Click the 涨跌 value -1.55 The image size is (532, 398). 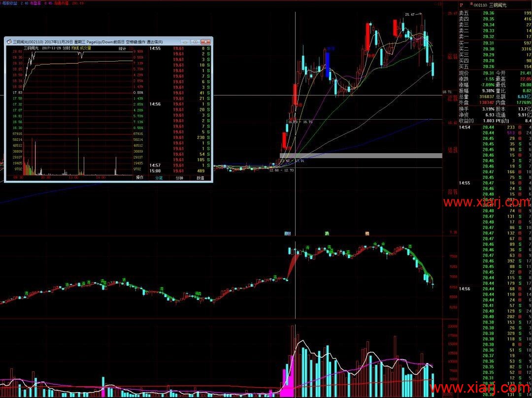click(489, 79)
